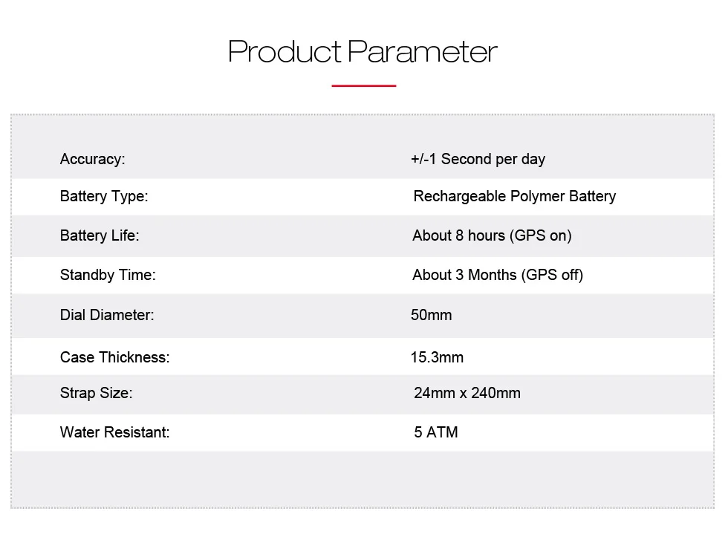Click the +/-1 Second per day value
Image resolution: width=728 pixels, height=560 pixels.
(x=478, y=159)
